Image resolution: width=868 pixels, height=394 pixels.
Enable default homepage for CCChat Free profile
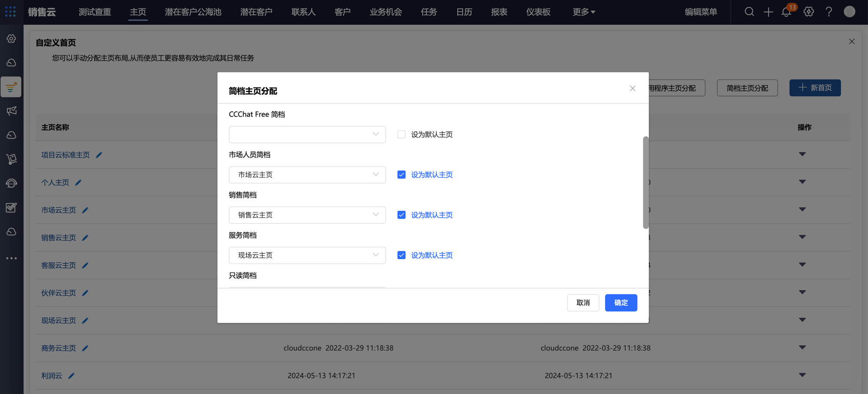[401, 135]
